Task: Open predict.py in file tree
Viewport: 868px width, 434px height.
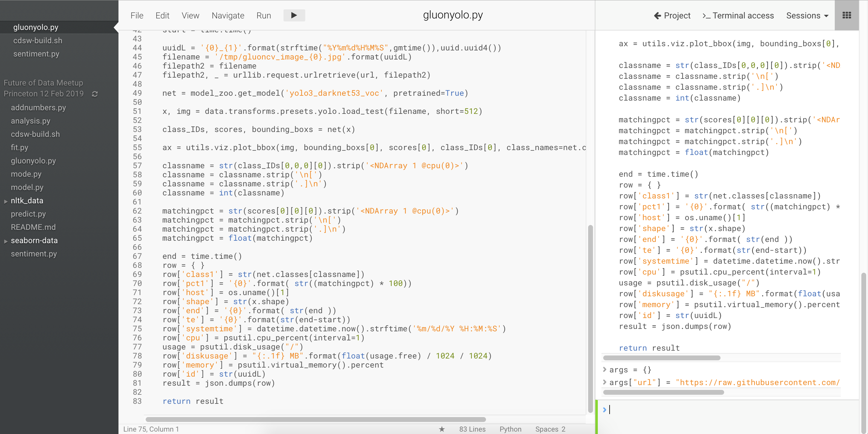Action: (x=28, y=214)
